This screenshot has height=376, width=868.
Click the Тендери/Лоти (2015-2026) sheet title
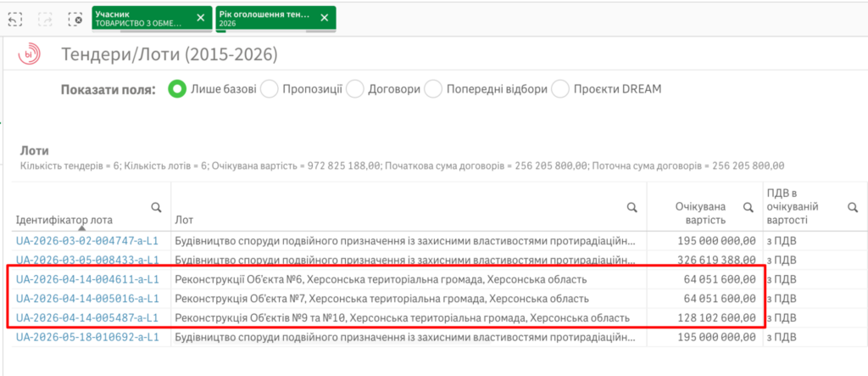tap(170, 54)
